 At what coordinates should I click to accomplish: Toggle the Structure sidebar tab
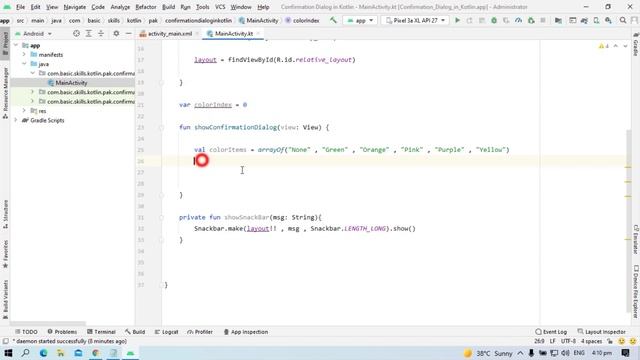(5, 214)
